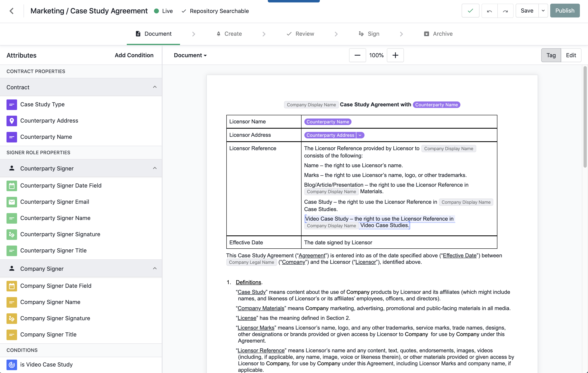
Task: Go to the Sign step tab
Action: [369, 34]
